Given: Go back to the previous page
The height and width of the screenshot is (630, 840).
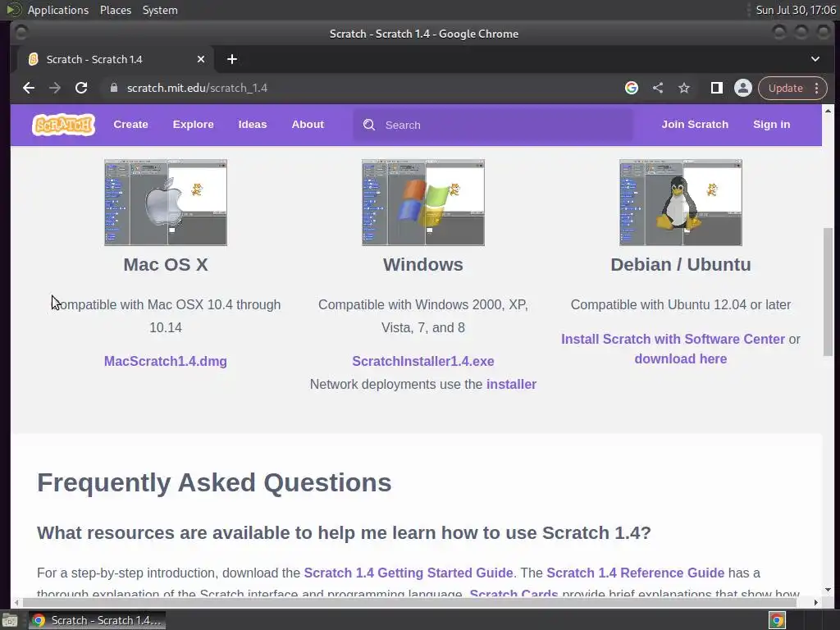Looking at the screenshot, I should coord(29,88).
